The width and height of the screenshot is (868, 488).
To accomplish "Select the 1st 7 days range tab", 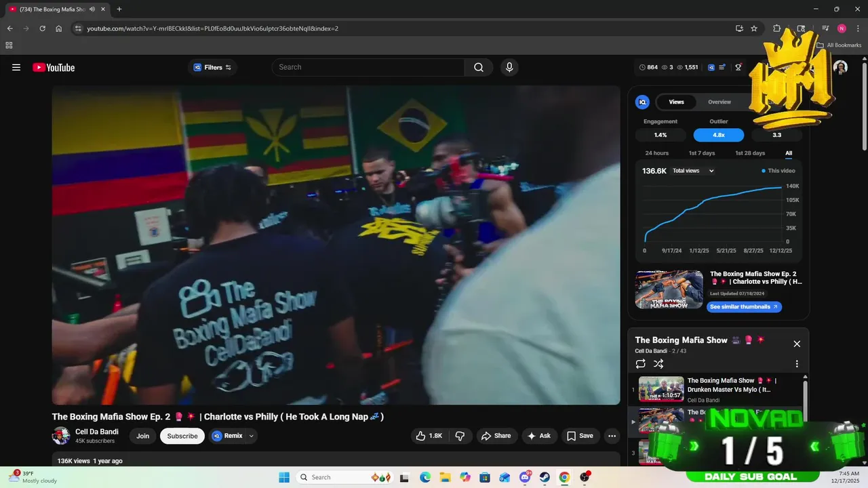I will click(x=702, y=153).
